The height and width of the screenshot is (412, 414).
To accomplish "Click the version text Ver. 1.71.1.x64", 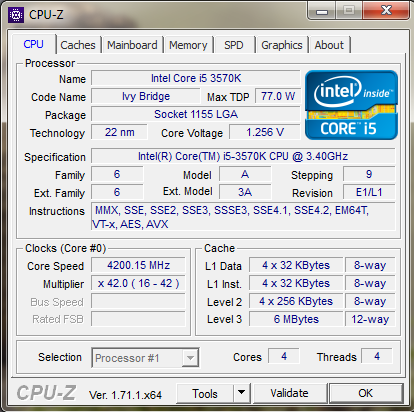I will 125,395.
